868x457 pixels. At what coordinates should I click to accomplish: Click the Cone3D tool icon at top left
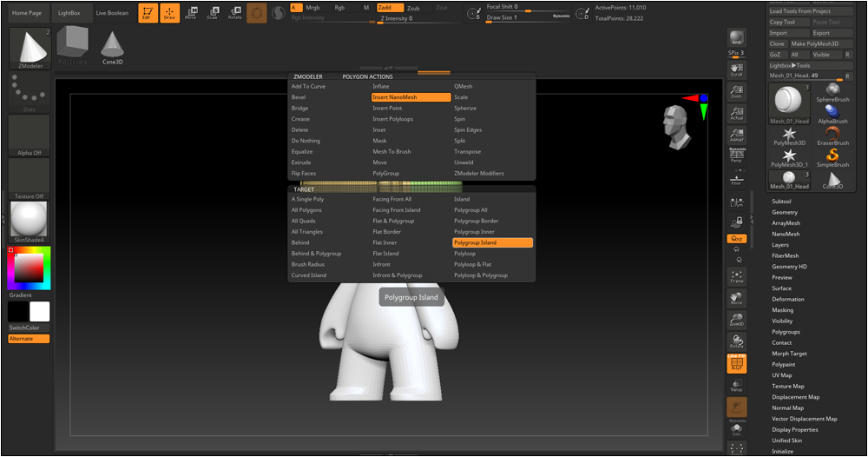112,47
